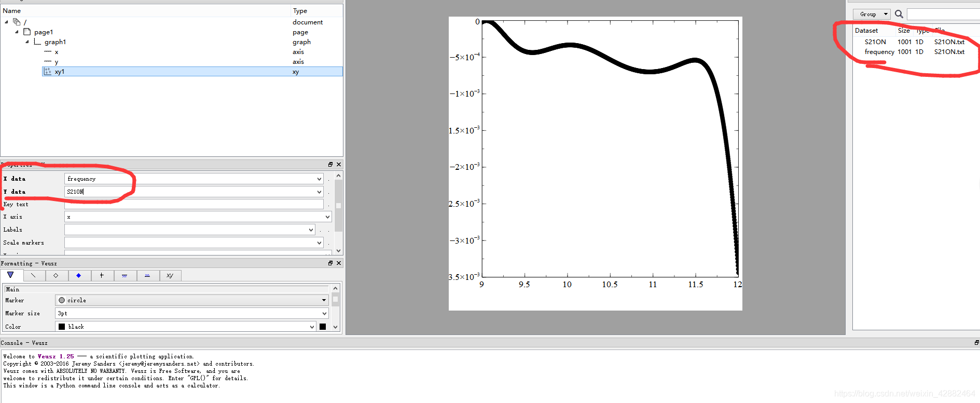Click the Dataset column header
The height and width of the screenshot is (403, 980).
click(866, 30)
